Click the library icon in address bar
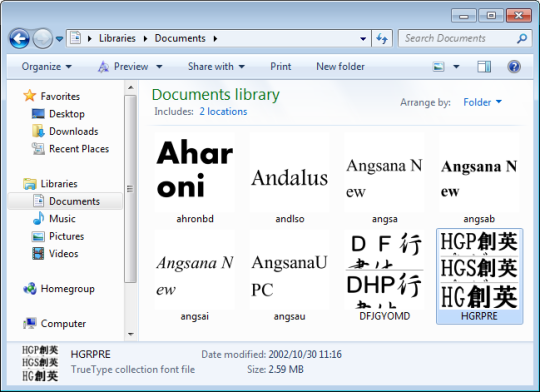Viewport: 540px width, 392px height. tap(76, 38)
